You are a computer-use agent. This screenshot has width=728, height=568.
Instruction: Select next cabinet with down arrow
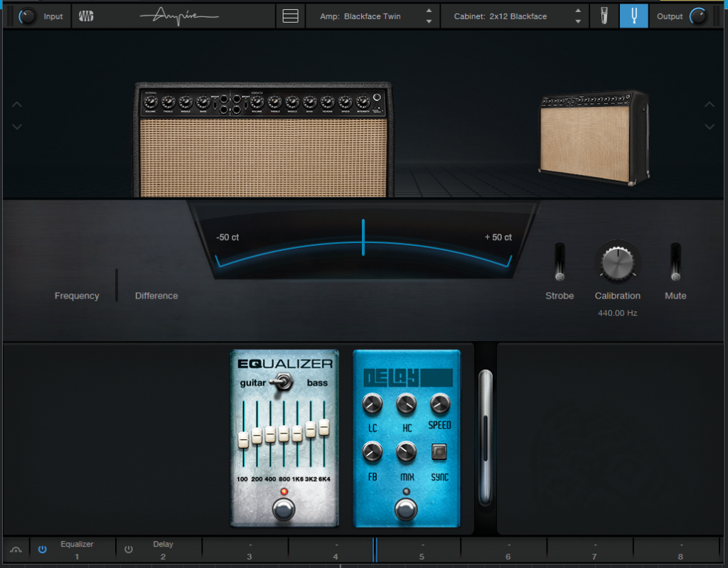point(577,21)
